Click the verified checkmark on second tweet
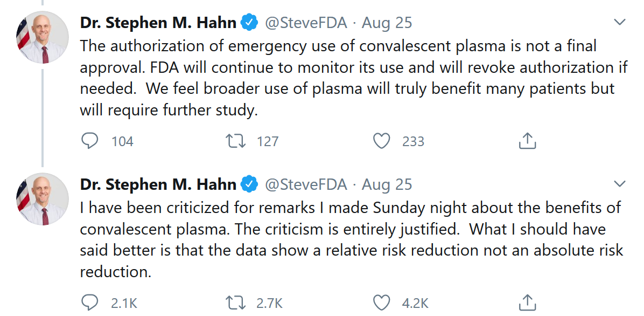Image resolution: width=644 pixels, height=316 pixels. coord(249,184)
